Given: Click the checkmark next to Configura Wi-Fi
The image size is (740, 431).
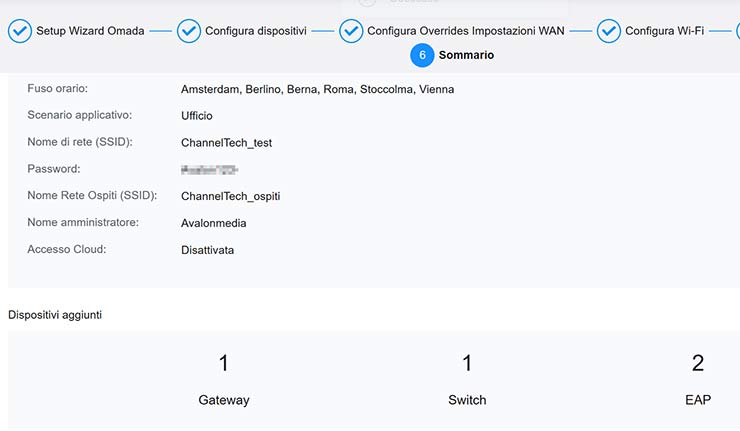Looking at the screenshot, I should coord(609,31).
